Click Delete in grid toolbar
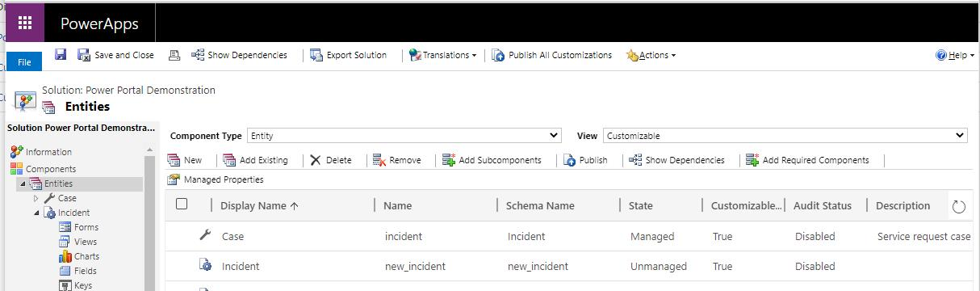Viewport: 980px width, 291px height. pos(331,160)
